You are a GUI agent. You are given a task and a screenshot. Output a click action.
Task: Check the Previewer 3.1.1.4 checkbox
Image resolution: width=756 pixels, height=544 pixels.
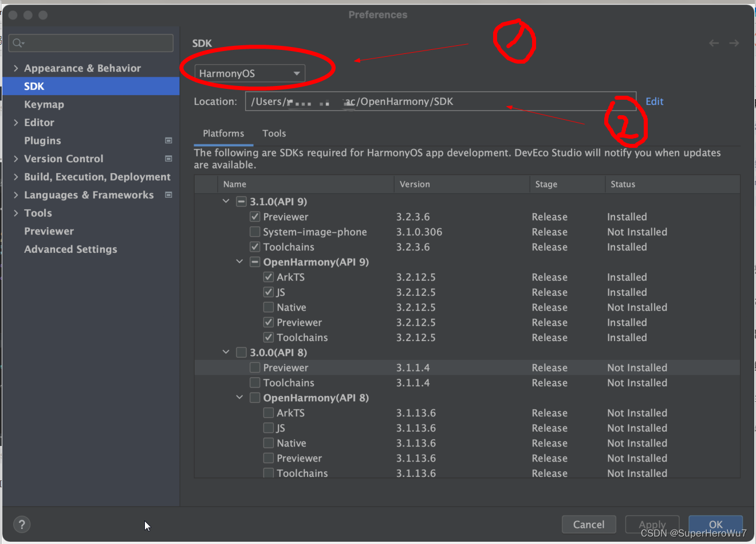coord(255,367)
